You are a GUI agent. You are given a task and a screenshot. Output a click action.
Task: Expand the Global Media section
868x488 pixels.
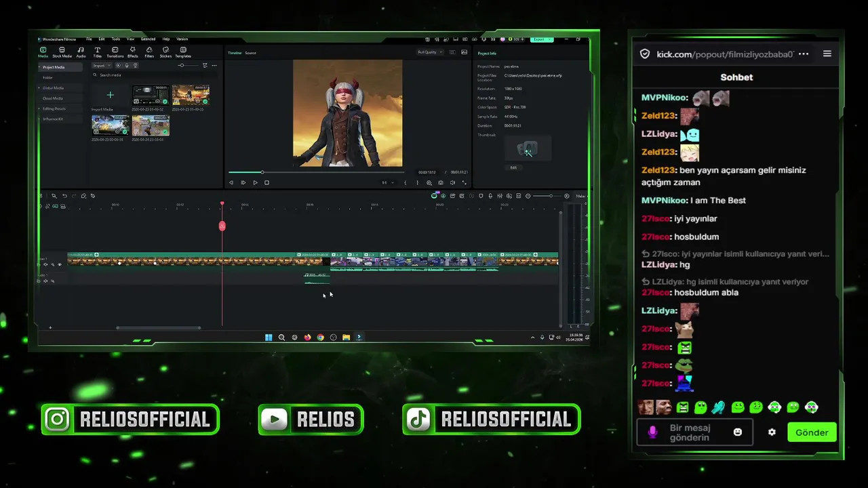click(x=39, y=88)
